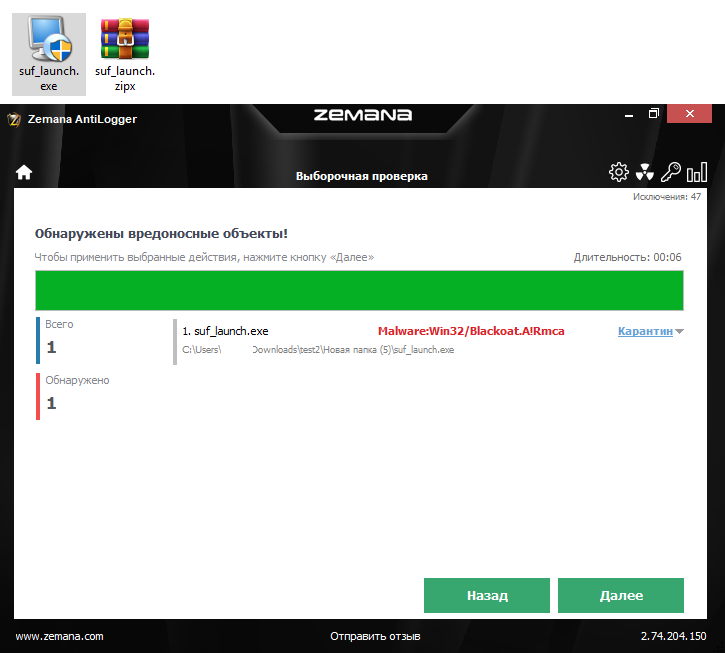This screenshot has height=653, width=725.
Task: Restore down the Zemana window
Action: [653, 113]
